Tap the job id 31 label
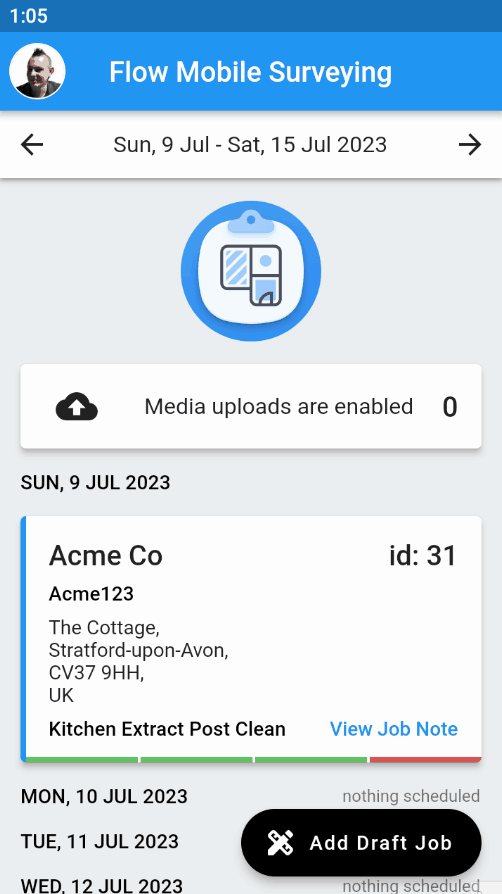This screenshot has width=502, height=894. point(423,556)
